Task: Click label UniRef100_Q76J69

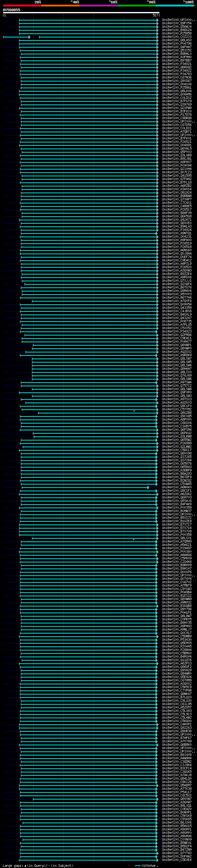Action: tap(177, 375)
